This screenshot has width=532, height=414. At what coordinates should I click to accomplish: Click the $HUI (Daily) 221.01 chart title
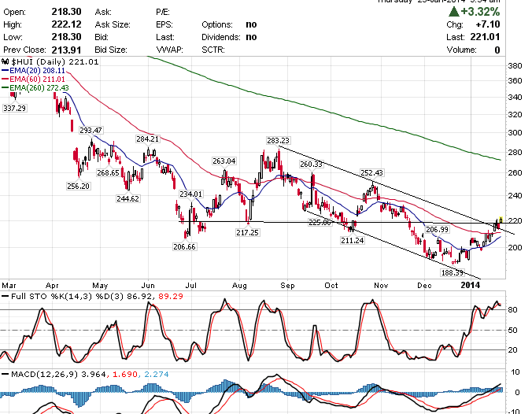point(54,61)
